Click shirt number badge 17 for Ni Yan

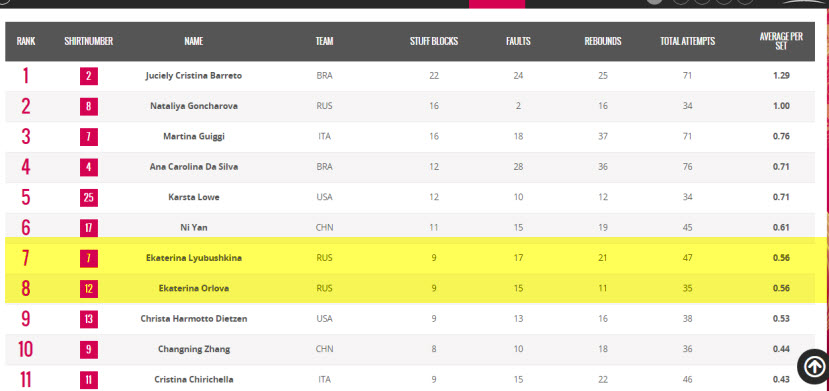point(89,228)
